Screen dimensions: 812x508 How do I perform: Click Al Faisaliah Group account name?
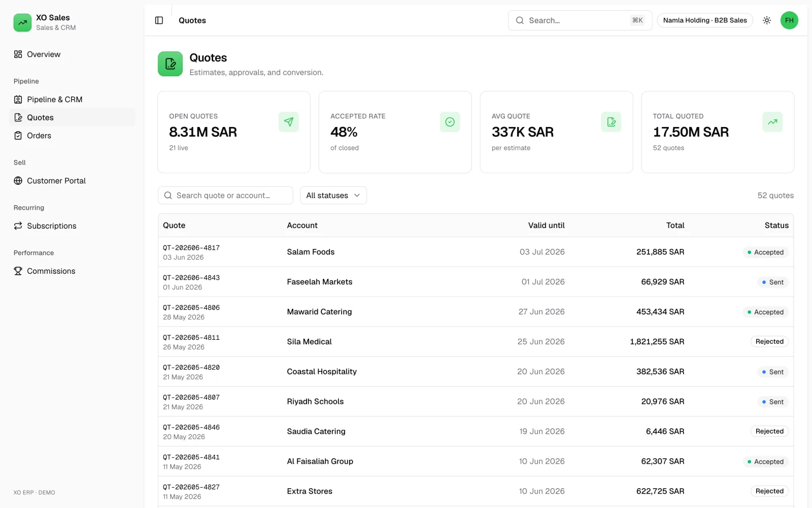[320, 462]
